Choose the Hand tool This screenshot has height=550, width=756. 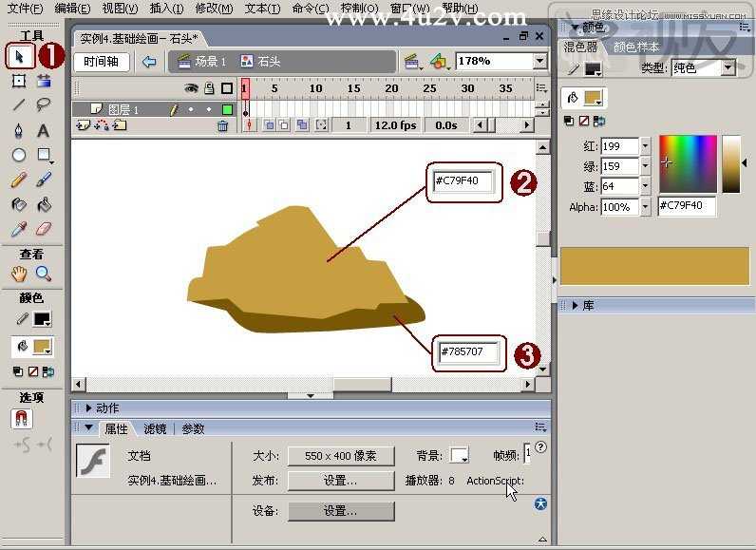tap(19, 274)
